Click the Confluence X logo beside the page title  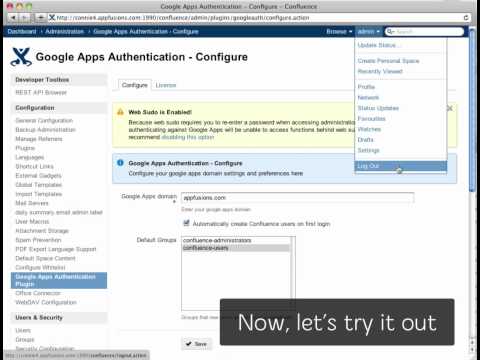click(x=21, y=57)
